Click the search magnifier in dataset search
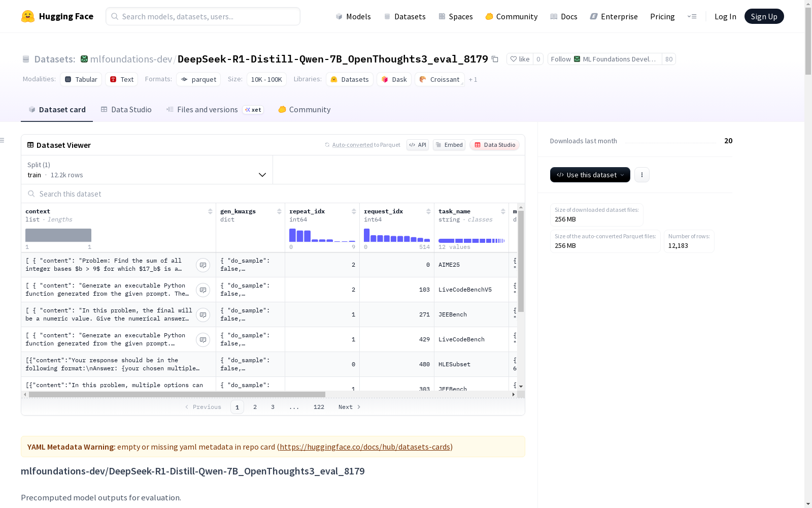Viewport: 812px width, 508px height. point(31,194)
